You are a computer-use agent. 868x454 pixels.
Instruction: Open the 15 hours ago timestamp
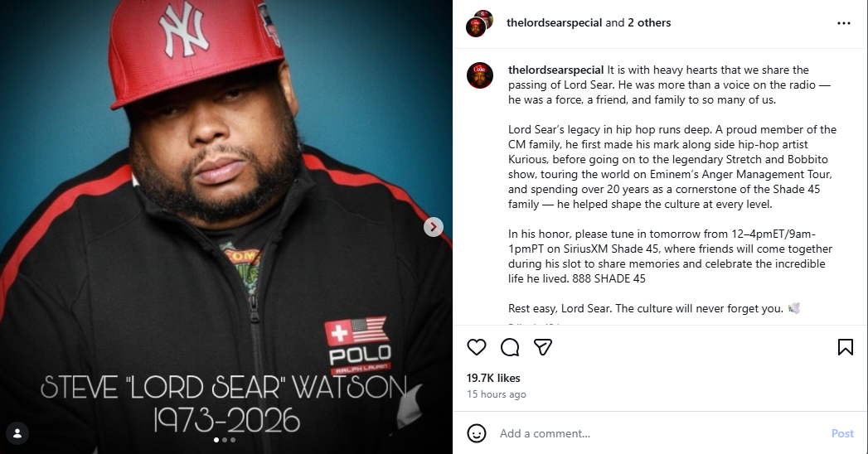[496, 394]
